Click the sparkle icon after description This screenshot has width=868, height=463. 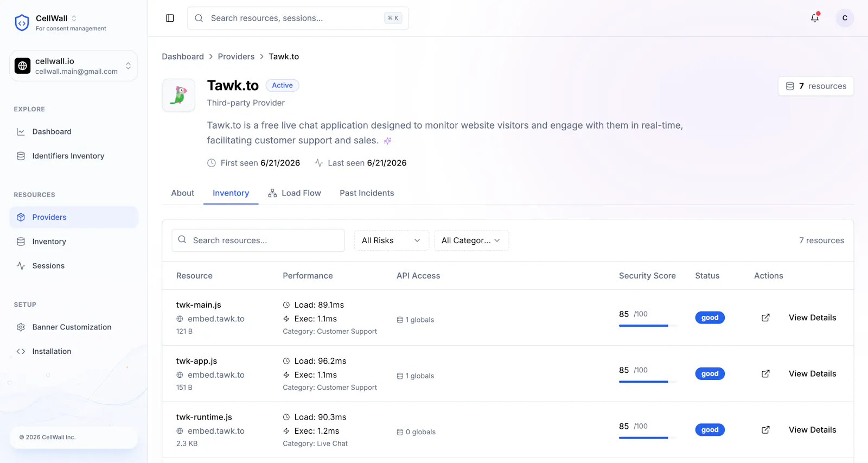[387, 141]
